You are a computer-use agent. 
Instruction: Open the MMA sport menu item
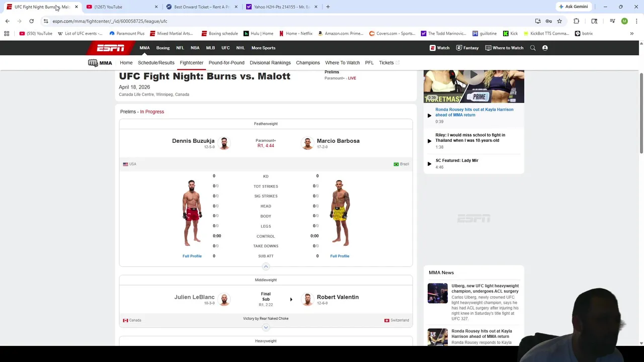click(x=144, y=48)
